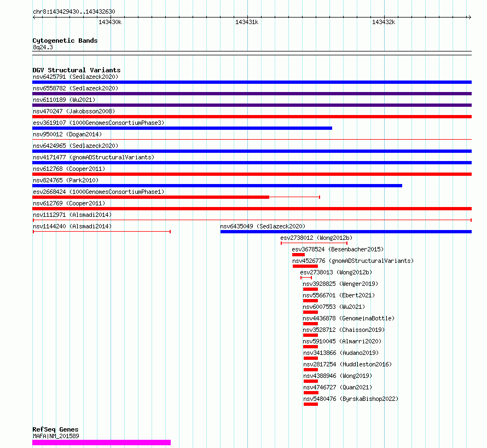Click esv3678524 (Besenbacher2015) label
The height and width of the screenshot is (448, 487).
(x=338, y=249)
